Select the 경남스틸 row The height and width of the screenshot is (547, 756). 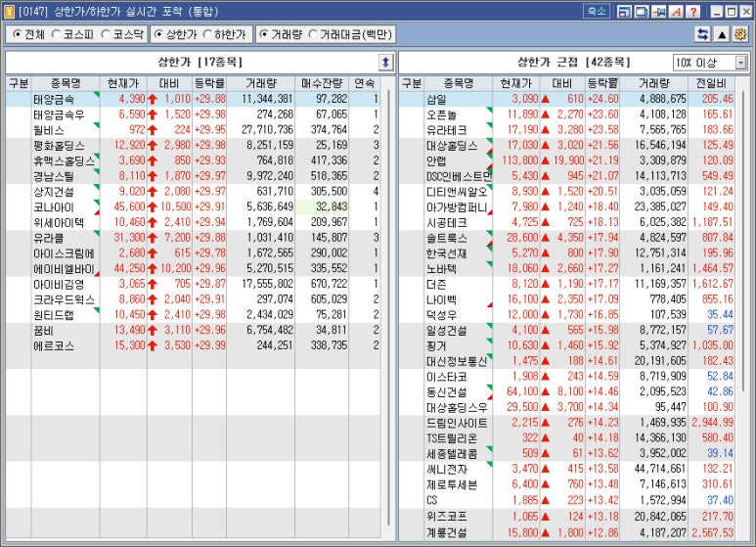point(193,176)
